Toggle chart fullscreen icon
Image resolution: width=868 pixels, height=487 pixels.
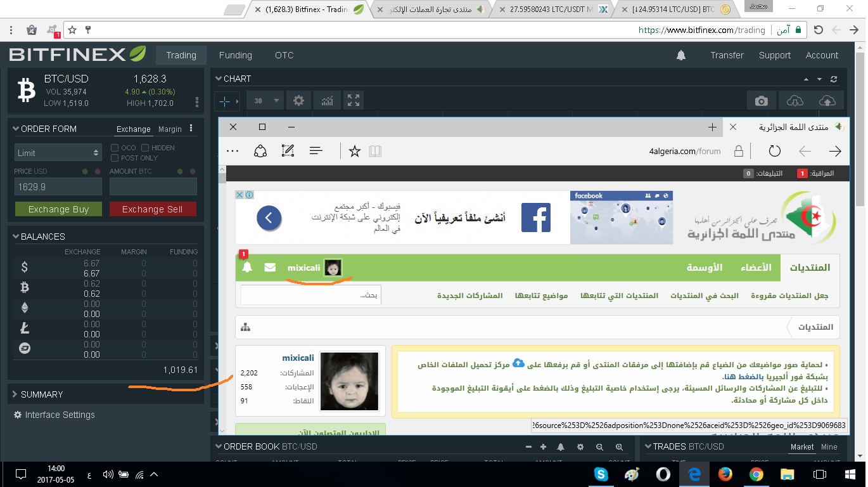354,100
